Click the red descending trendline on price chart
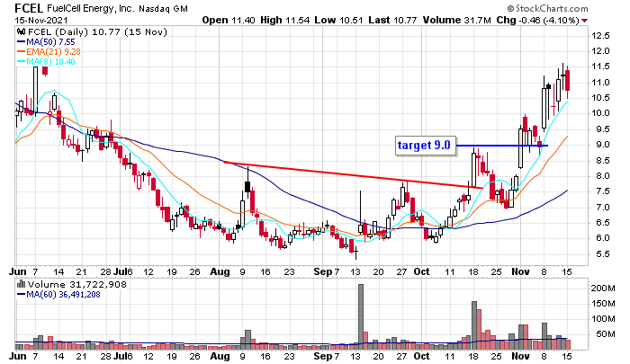630x364 pixels. pyautogui.click(x=354, y=175)
